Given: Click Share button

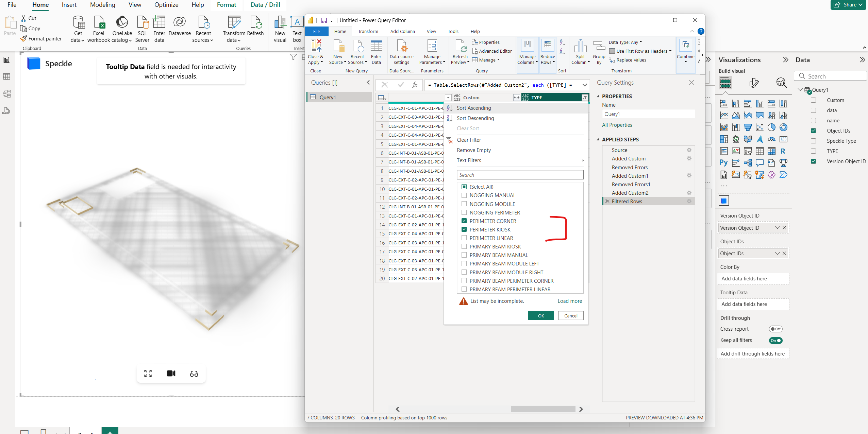Looking at the screenshot, I should point(848,5).
